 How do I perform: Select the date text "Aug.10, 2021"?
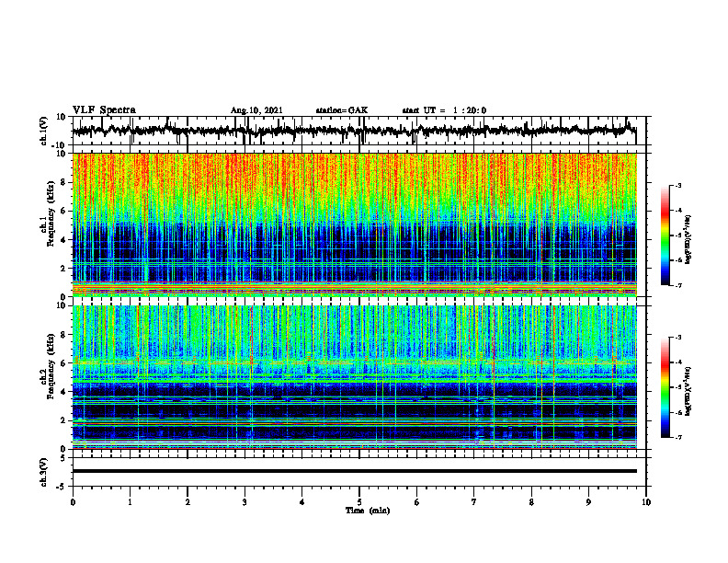coord(256,110)
